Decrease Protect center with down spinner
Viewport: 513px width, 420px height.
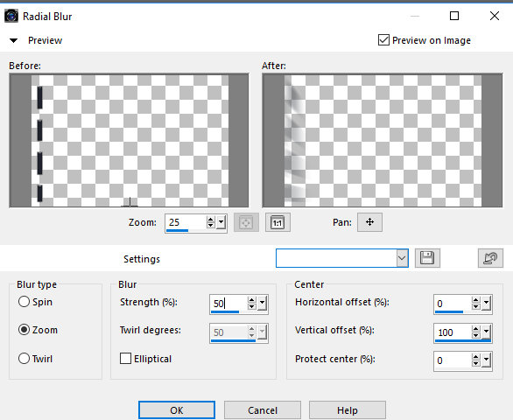(x=475, y=364)
